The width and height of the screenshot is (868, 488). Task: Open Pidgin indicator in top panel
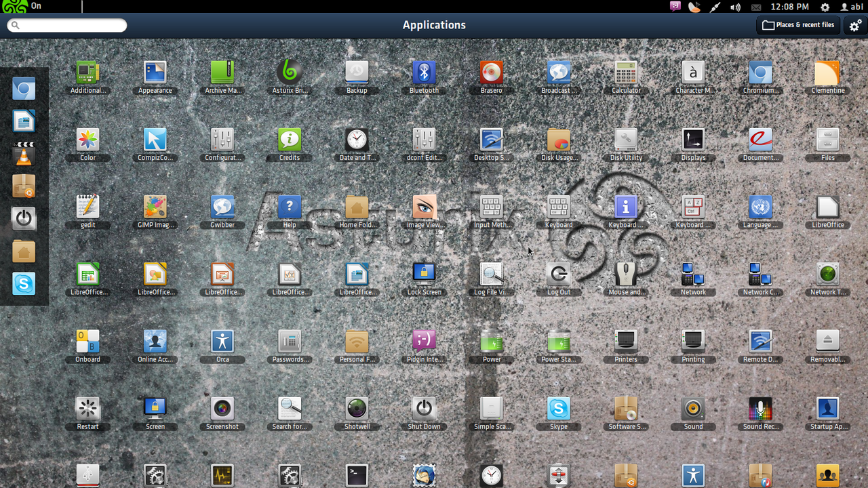point(675,7)
